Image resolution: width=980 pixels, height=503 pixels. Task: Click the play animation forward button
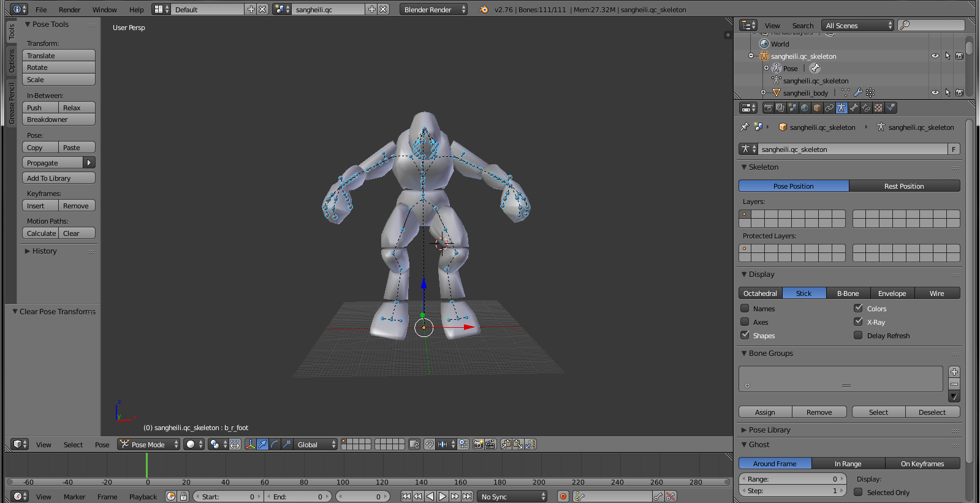443,496
